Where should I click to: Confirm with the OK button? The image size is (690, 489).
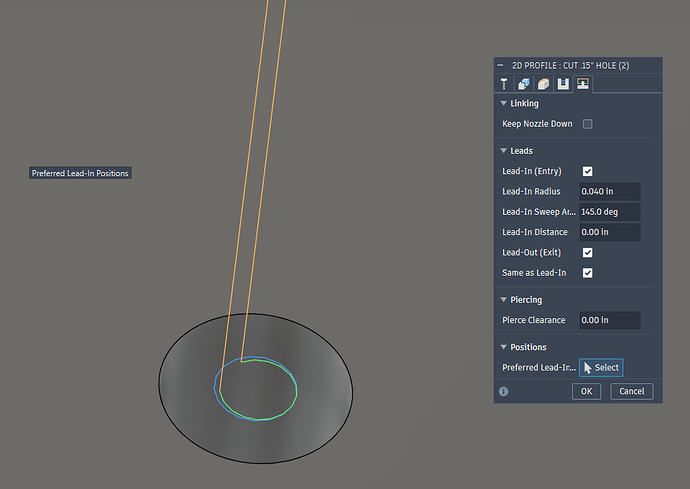(x=587, y=391)
